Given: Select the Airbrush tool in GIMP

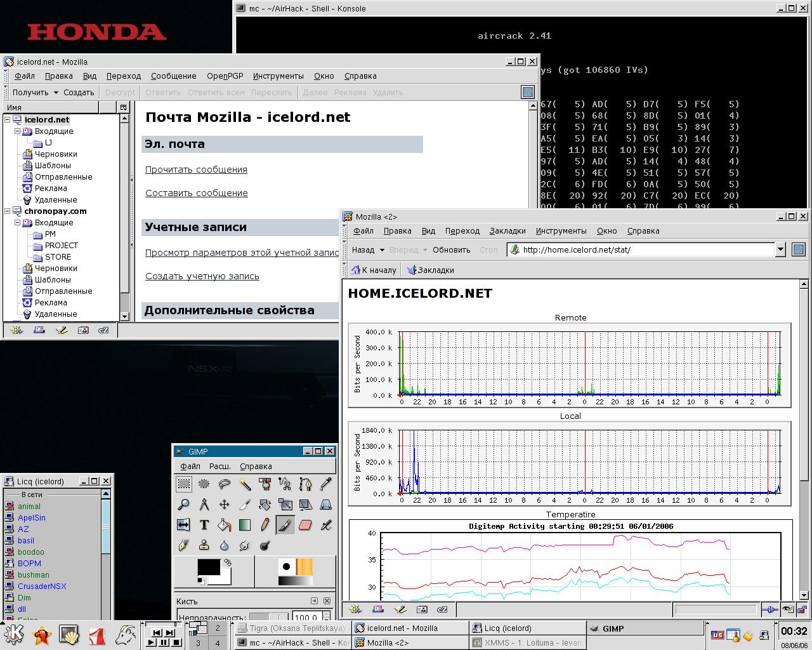Looking at the screenshot, I should click(325, 525).
